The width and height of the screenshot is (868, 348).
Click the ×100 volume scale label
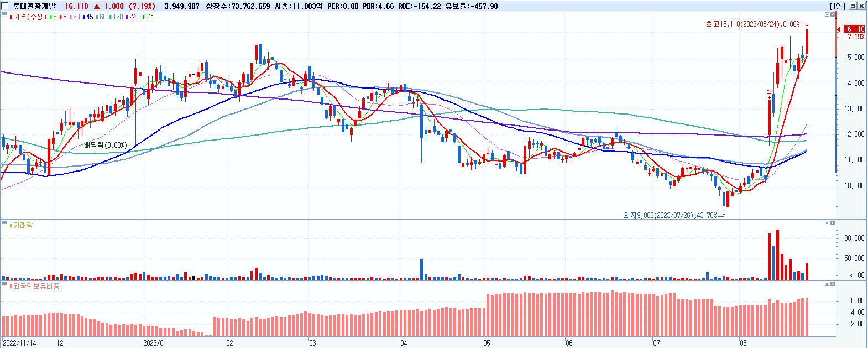pos(856,275)
